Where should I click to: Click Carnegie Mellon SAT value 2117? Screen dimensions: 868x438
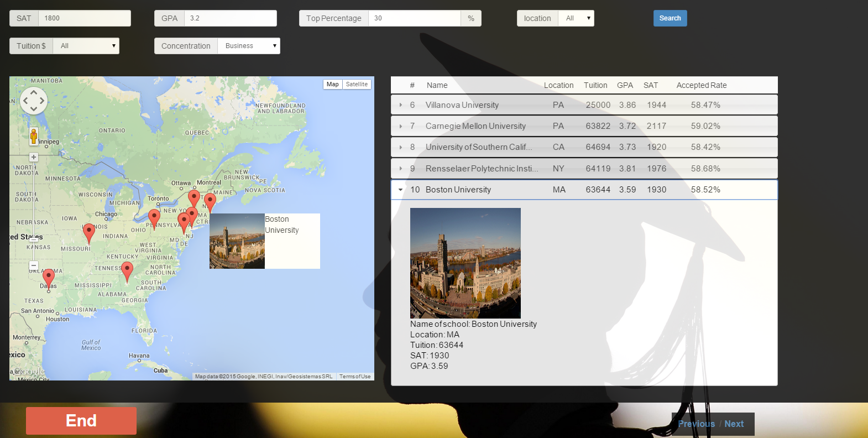coord(657,126)
